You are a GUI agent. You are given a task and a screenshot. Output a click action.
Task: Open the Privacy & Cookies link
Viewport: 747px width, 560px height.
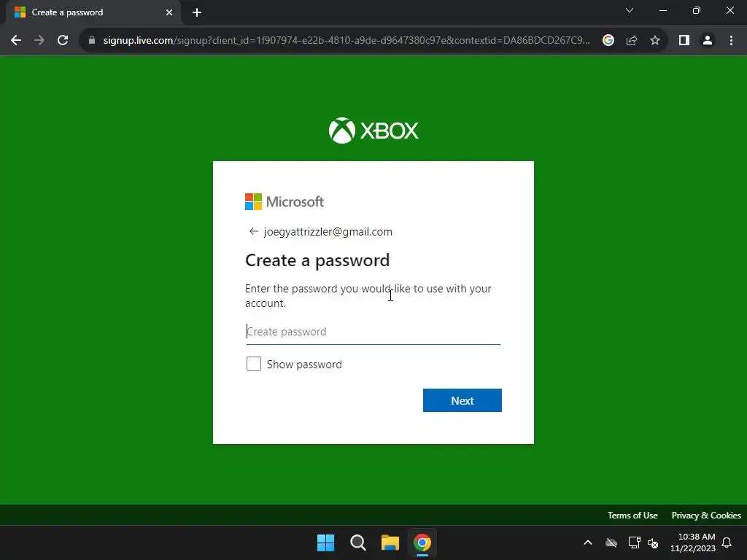click(x=706, y=516)
